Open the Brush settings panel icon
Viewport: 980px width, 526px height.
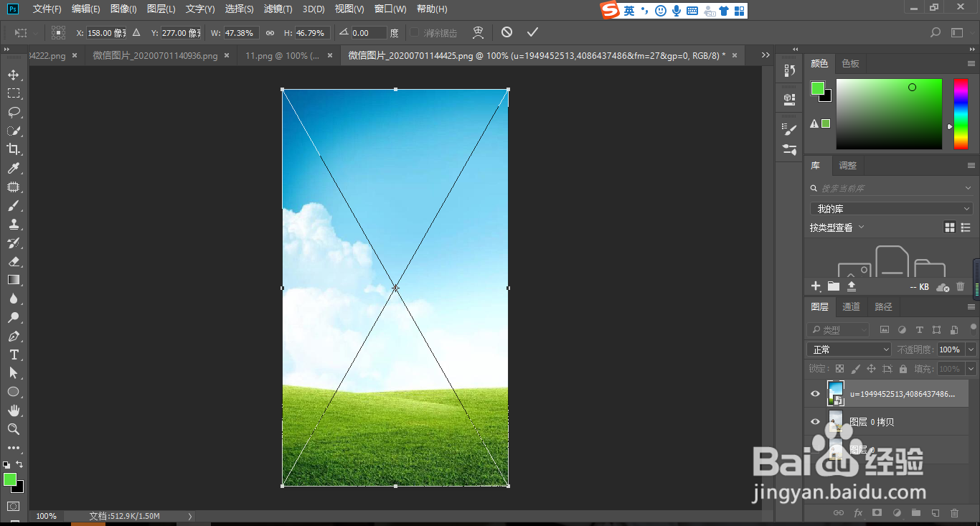pos(790,130)
